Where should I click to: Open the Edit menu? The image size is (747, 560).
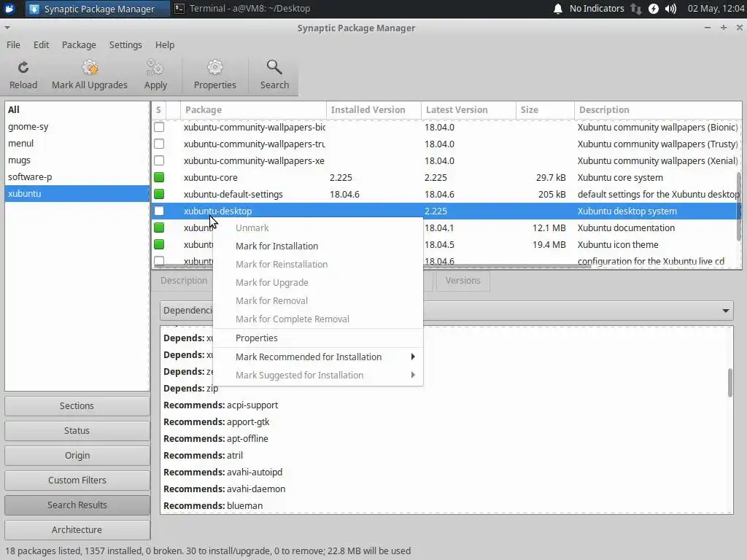pos(41,44)
